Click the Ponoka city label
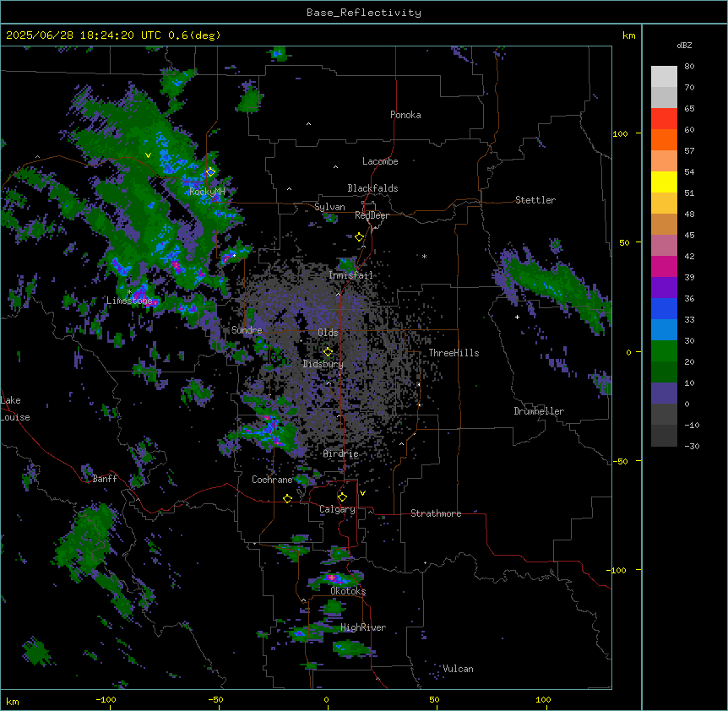Screen dimensions: 728x711 (x=405, y=115)
